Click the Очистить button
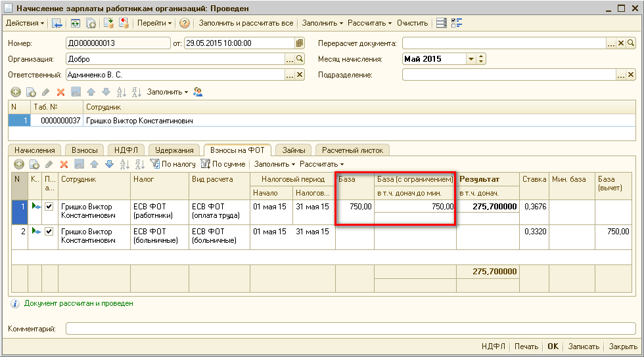The height and width of the screenshot is (357, 644). [x=413, y=24]
